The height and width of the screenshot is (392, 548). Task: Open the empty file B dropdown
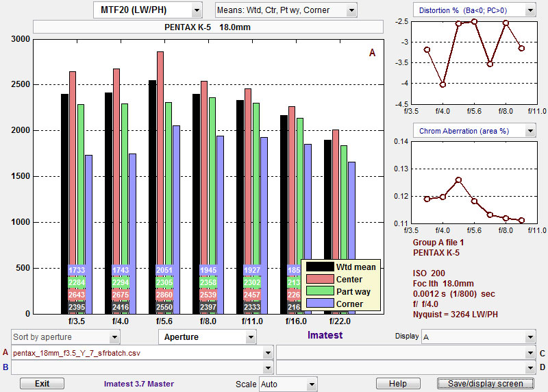coord(142,367)
